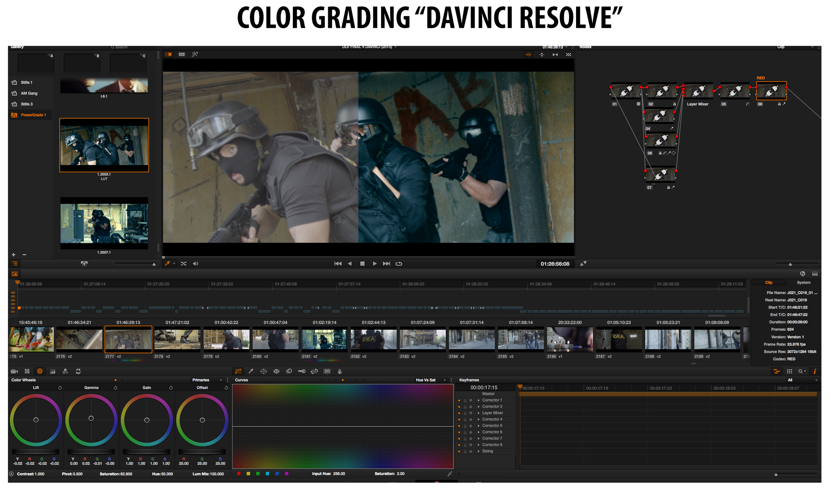Viewport: 831px width, 504px height.
Task: Click the checkerboard wipe mode icon
Action: [x=569, y=55]
